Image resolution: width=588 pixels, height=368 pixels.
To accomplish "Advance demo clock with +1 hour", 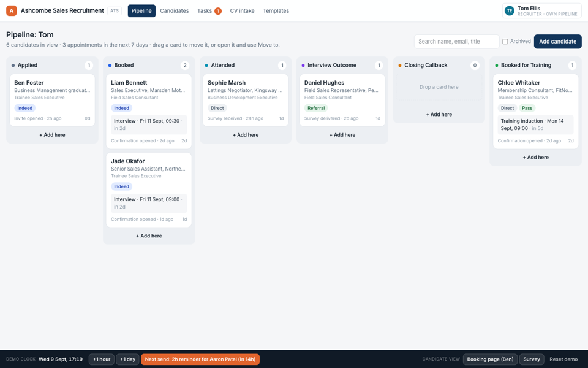I will click(102, 359).
